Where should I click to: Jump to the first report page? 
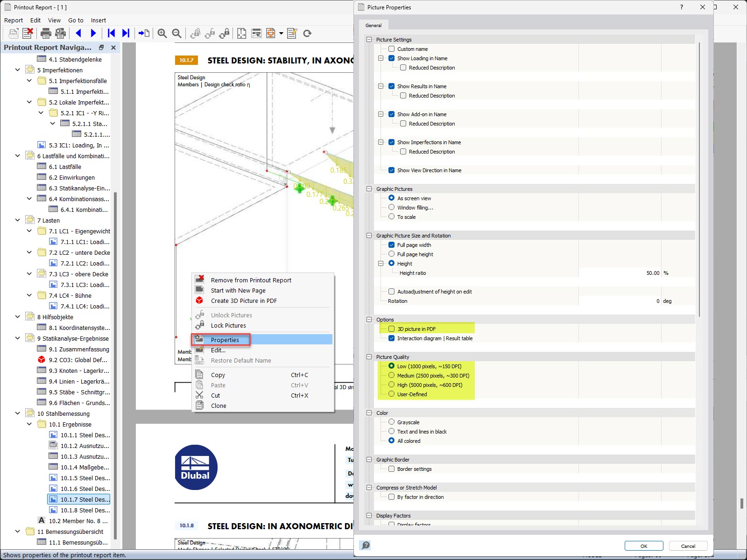tap(111, 33)
